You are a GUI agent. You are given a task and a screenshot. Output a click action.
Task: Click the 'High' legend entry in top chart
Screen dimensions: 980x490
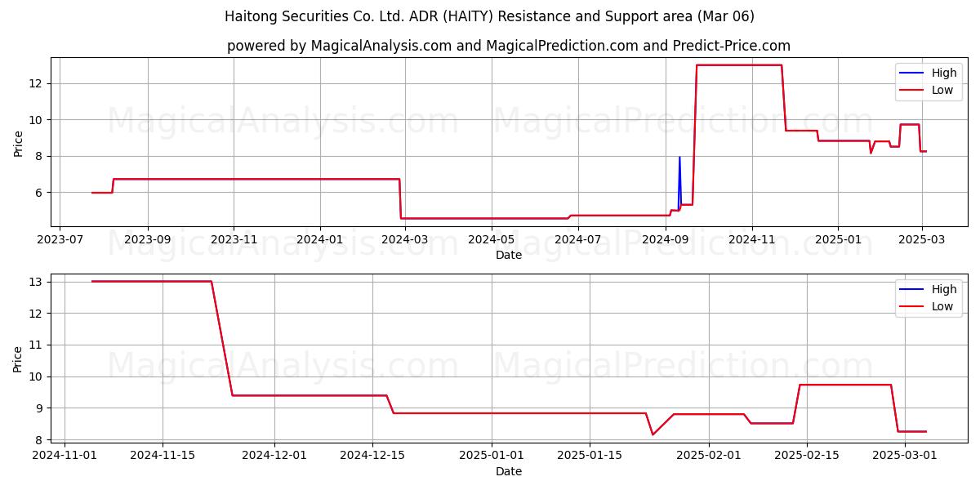944,73
